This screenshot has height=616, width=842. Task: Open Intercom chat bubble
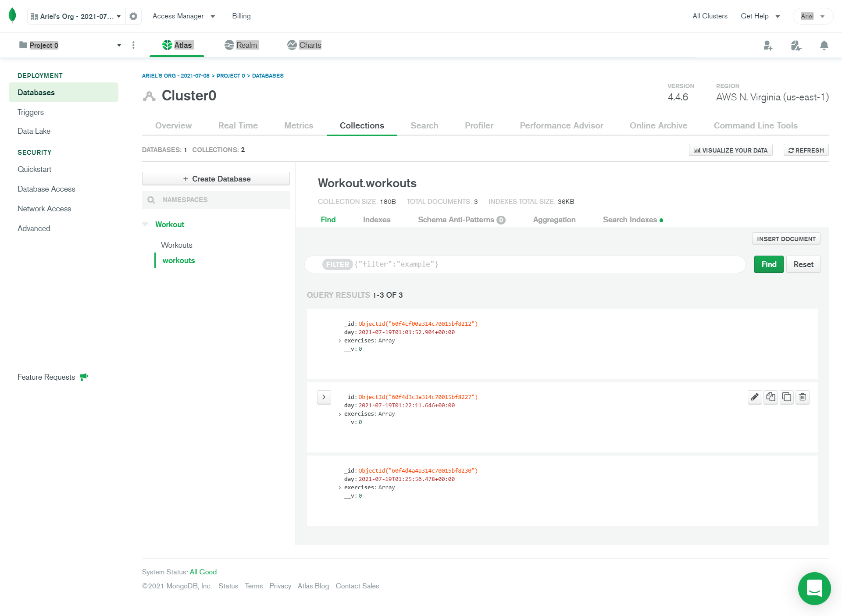click(x=814, y=588)
